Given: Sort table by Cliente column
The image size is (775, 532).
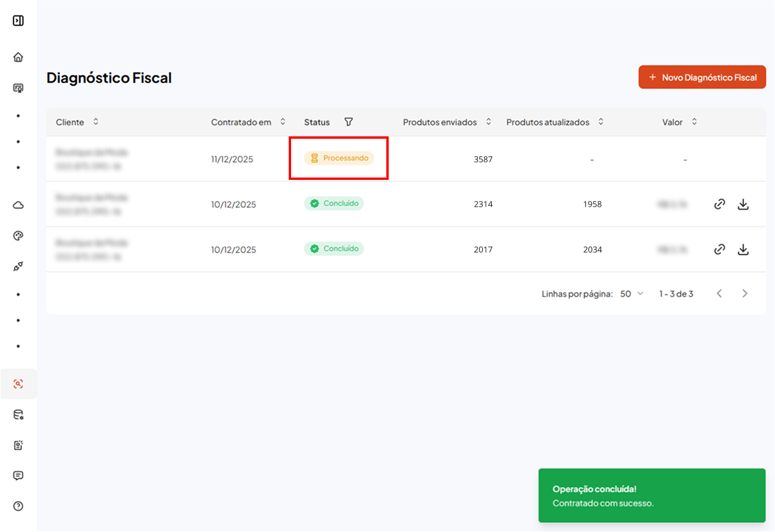Looking at the screenshot, I should [x=96, y=122].
